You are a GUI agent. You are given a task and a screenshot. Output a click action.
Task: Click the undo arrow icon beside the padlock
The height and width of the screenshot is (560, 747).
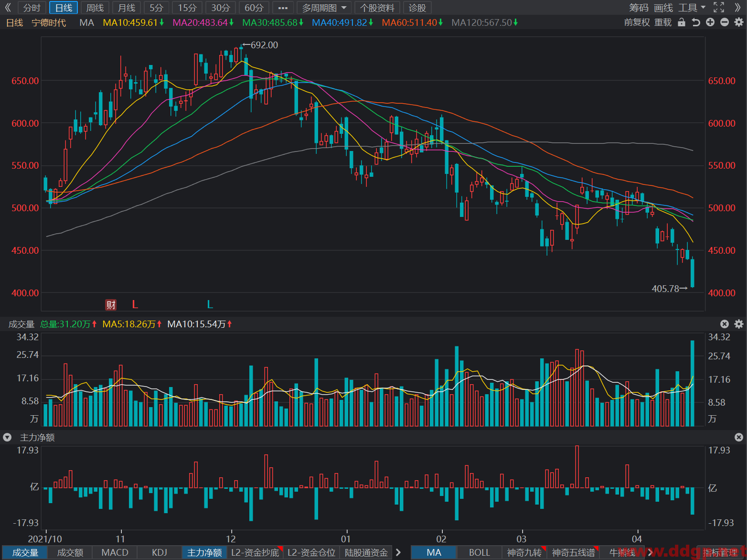tap(696, 22)
